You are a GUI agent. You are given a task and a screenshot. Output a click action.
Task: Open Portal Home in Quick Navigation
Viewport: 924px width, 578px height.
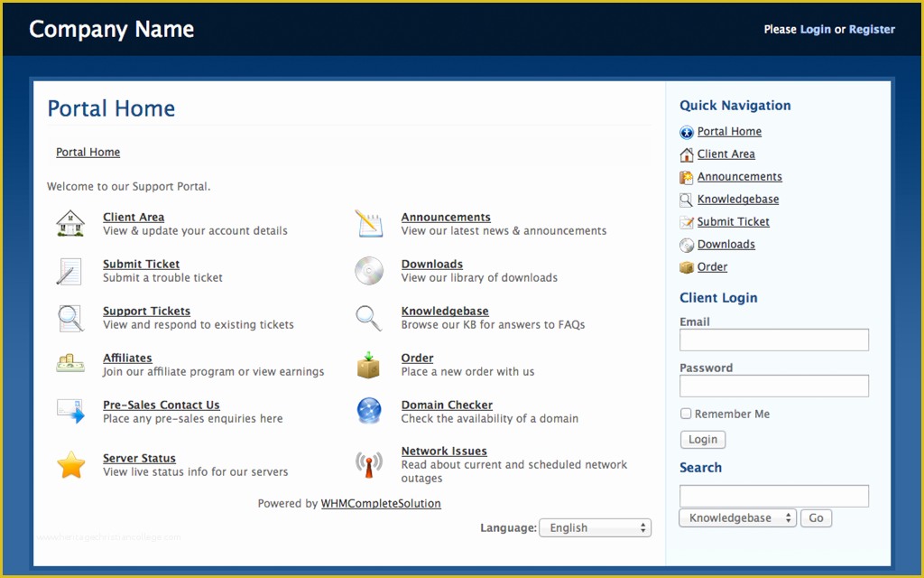click(729, 132)
